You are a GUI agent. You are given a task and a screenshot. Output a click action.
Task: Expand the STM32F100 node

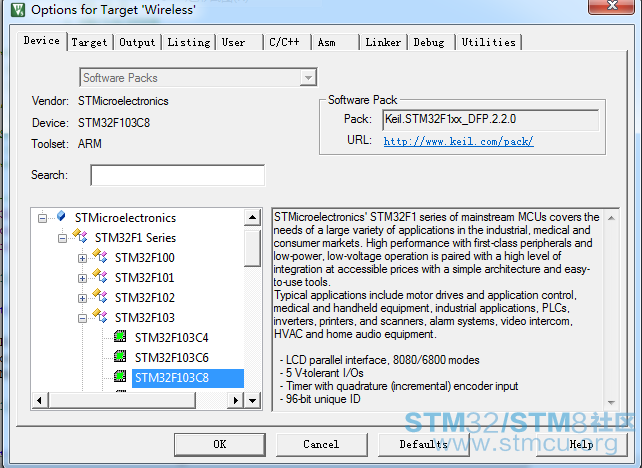(82, 258)
